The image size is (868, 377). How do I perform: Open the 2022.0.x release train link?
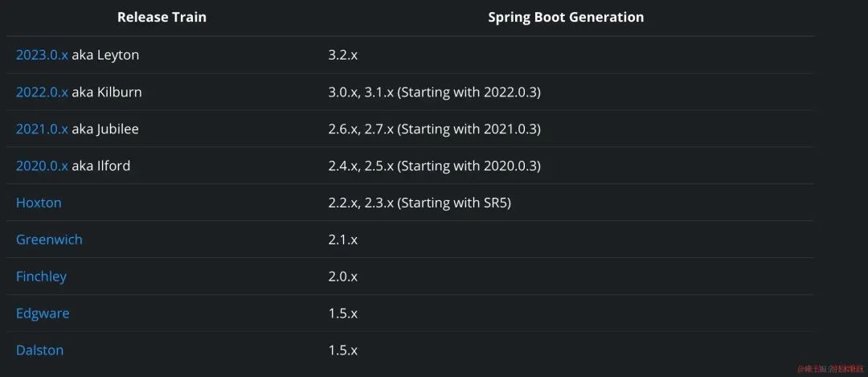(42, 92)
